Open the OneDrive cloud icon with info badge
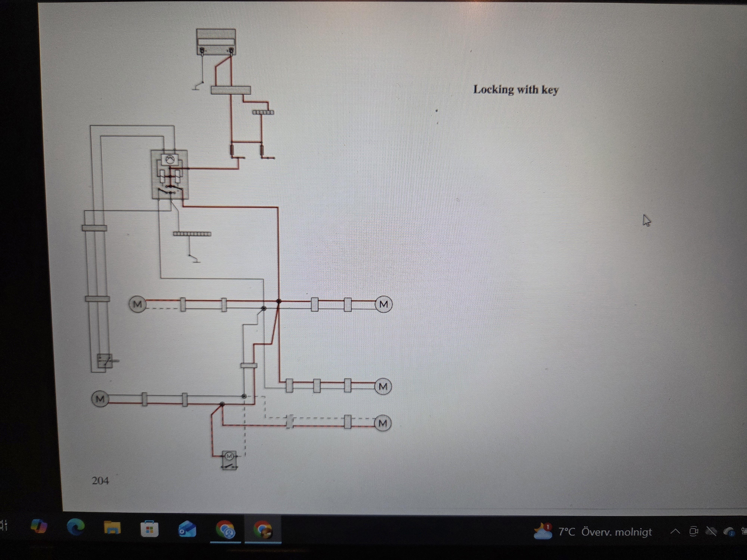Viewport: 747px width, 560px height. [x=729, y=532]
